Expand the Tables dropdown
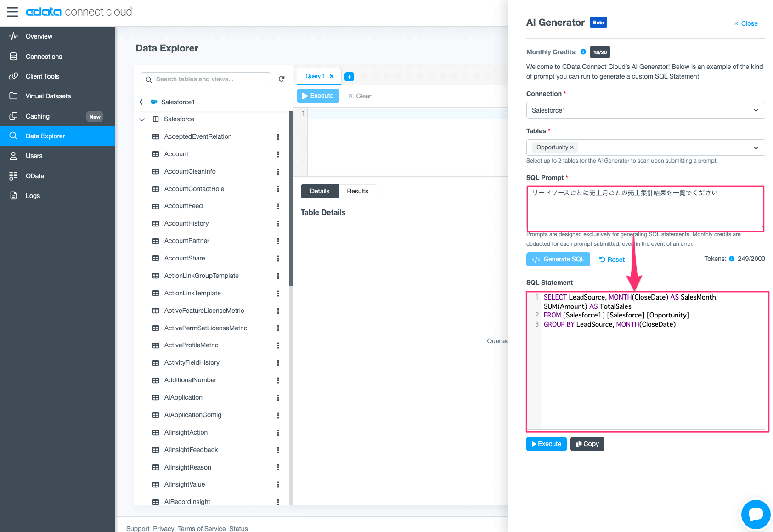 [756, 148]
